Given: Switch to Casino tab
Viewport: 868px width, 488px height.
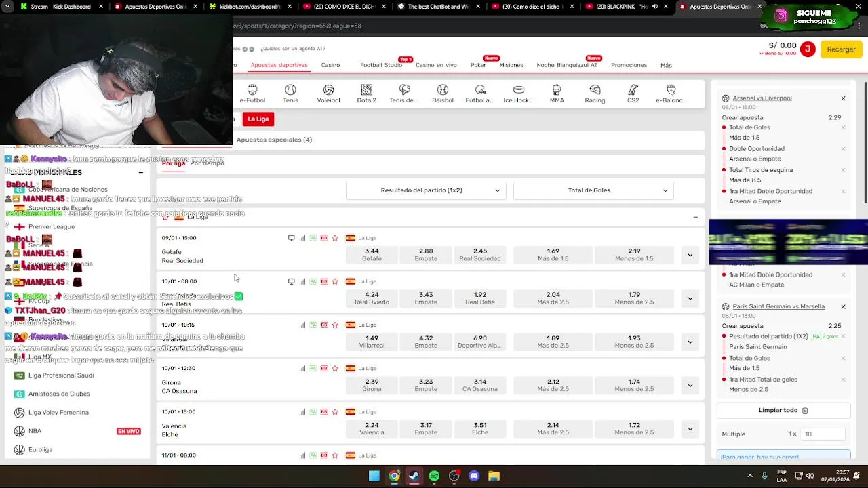Looking at the screenshot, I should [x=330, y=65].
